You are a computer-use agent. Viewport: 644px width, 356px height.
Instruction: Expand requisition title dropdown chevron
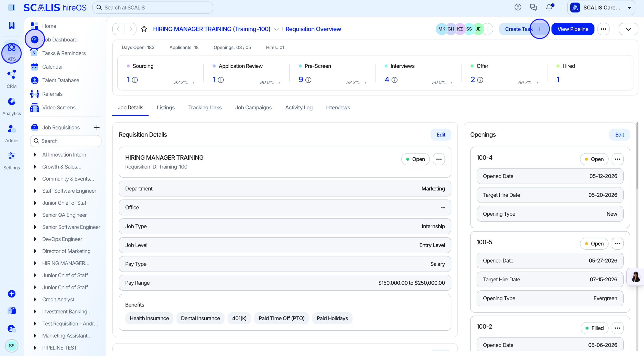276,29
